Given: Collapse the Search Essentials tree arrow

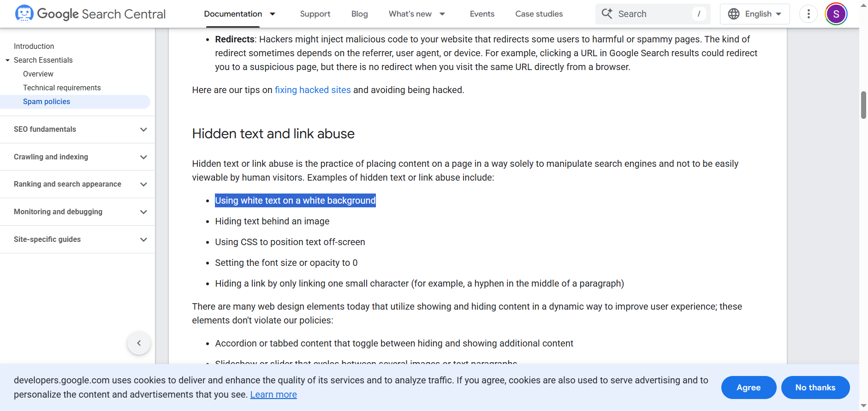Looking at the screenshot, I should pyautogui.click(x=7, y=60).
